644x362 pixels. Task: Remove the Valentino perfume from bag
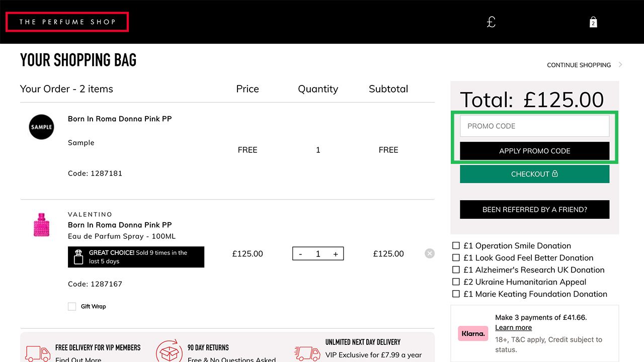point(430,253)
